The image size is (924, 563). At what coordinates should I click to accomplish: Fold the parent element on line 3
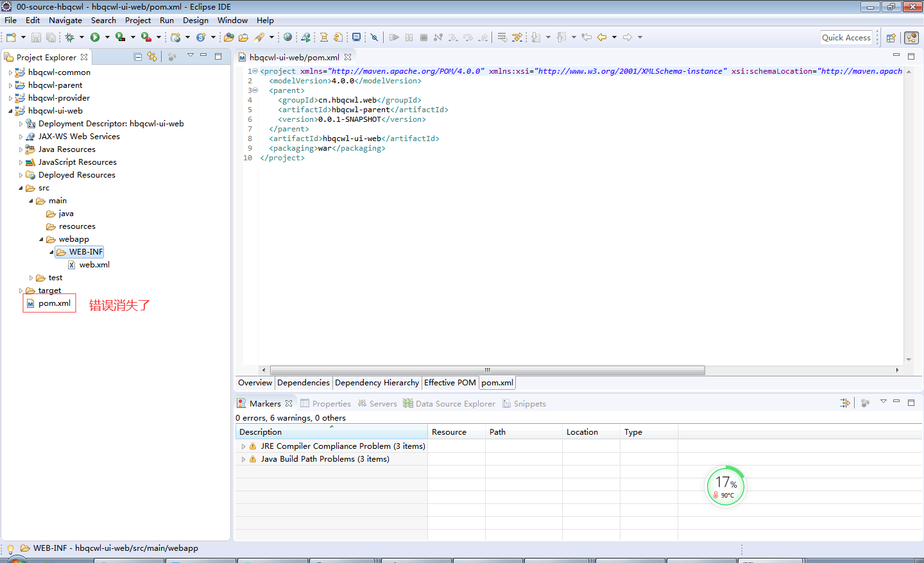tap(255, 90)
